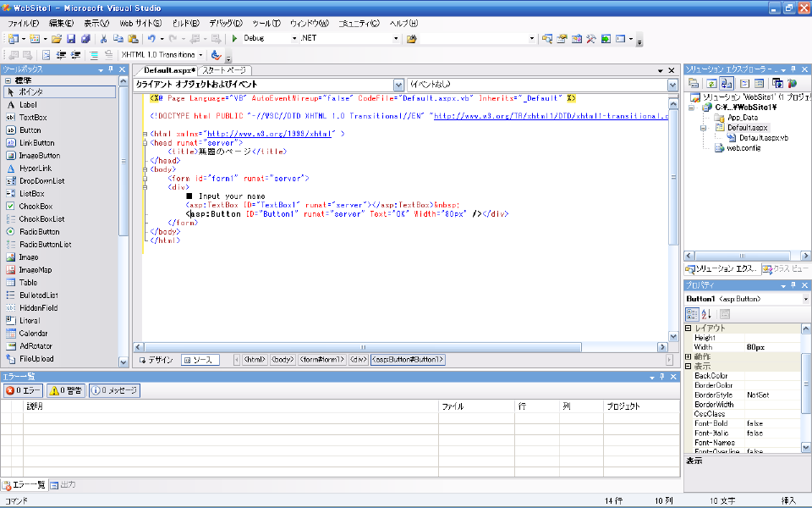Switch to デザイン view

(x=156, y=360)
